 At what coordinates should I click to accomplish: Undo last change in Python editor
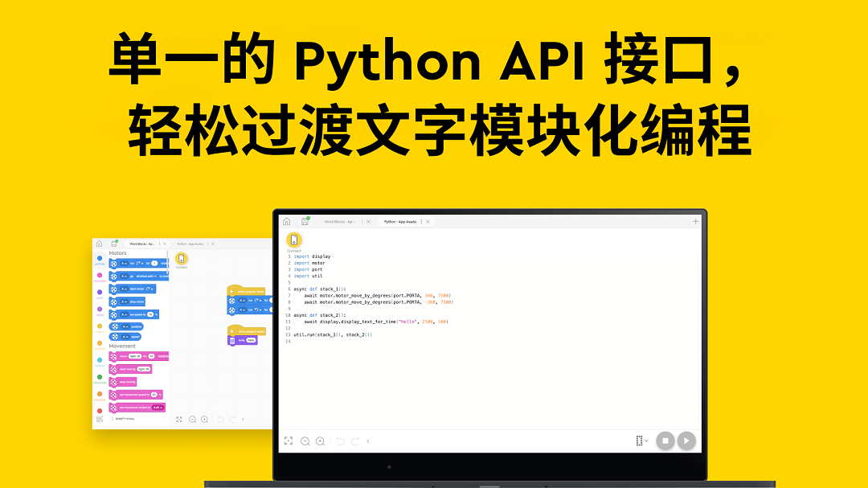pyautogui.click(x=340, y=441)
